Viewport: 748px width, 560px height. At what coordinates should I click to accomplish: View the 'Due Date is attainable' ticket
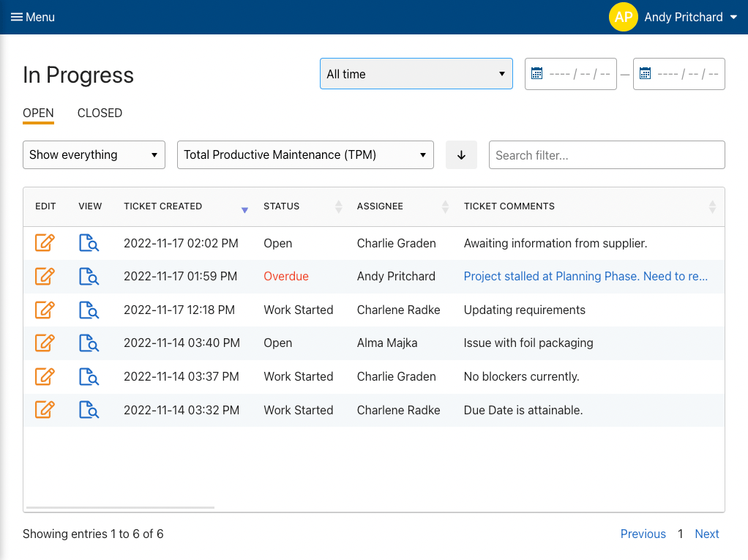(88, 410)
